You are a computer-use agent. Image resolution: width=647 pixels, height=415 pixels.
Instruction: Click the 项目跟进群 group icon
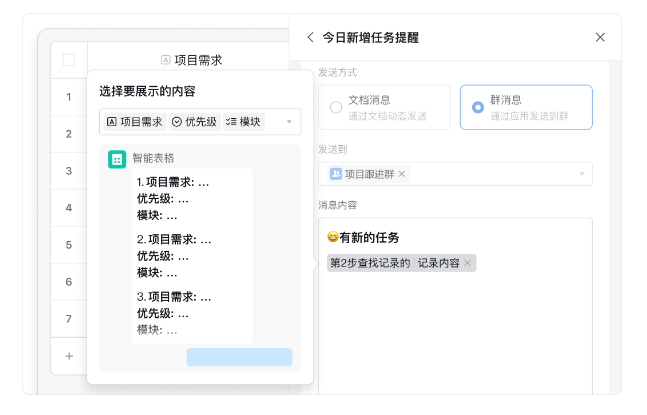335,174
